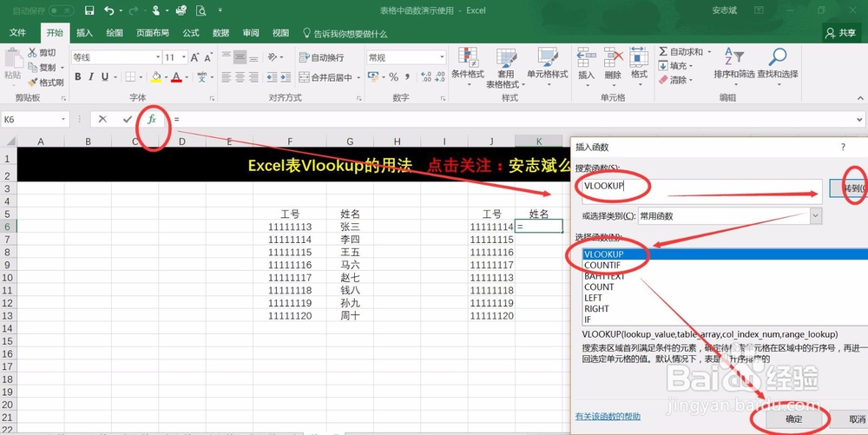Click the cell borders icon
The image size is (868, 435).
[130, 77]
